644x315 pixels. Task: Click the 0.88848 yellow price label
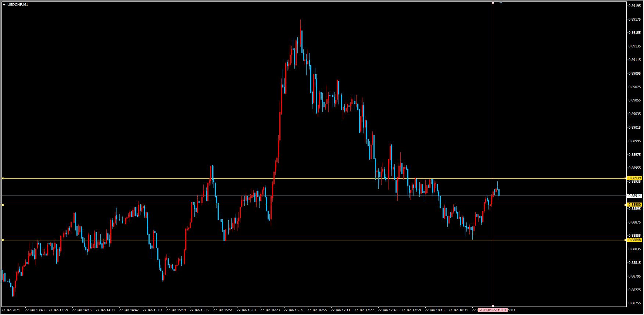[634, 240]
